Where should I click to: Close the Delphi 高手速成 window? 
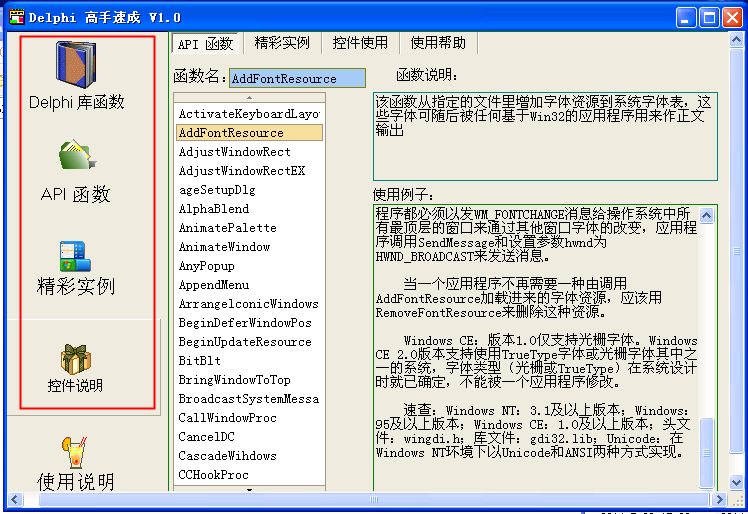point(732,18)
